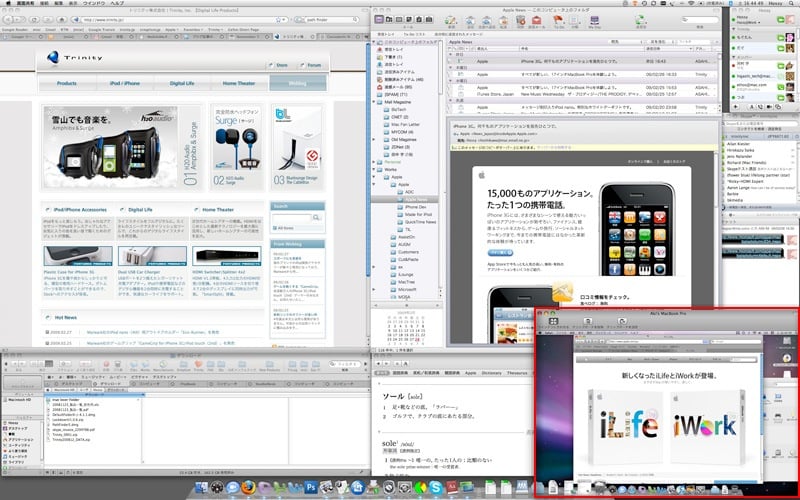800x500 pixels.
Task: Click the Forward icon in Entourage toolbar
Action: (x=504, y=21)
